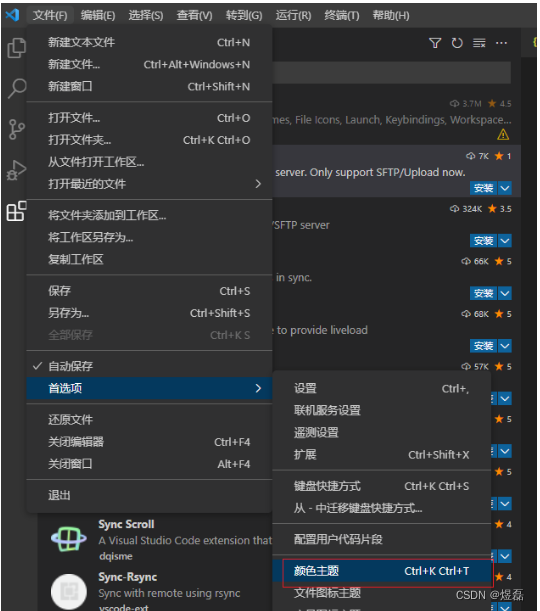Click the filter extensions funnel icon

click(x=435, y=43)
